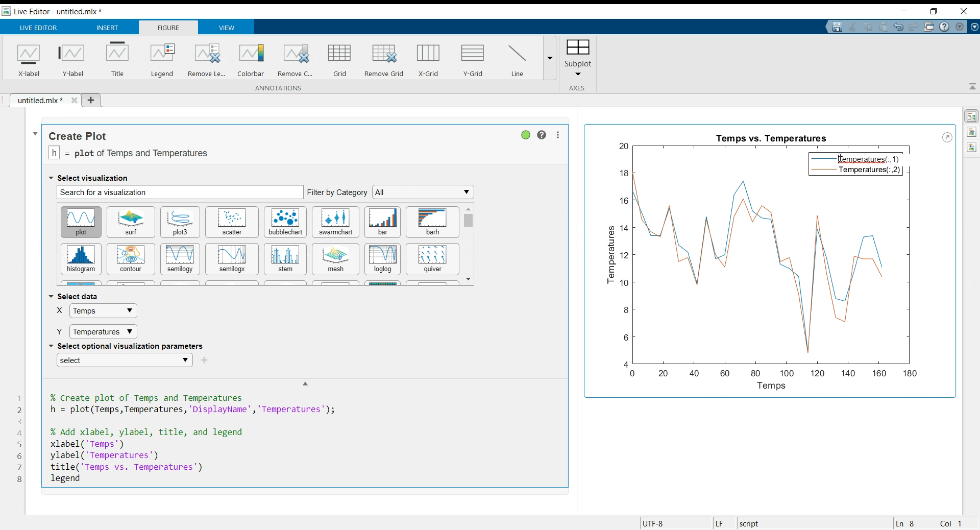Viewport: 980px width, 530px height.
Task: Hide the generated code with arrow
Action: click(305, 383)
